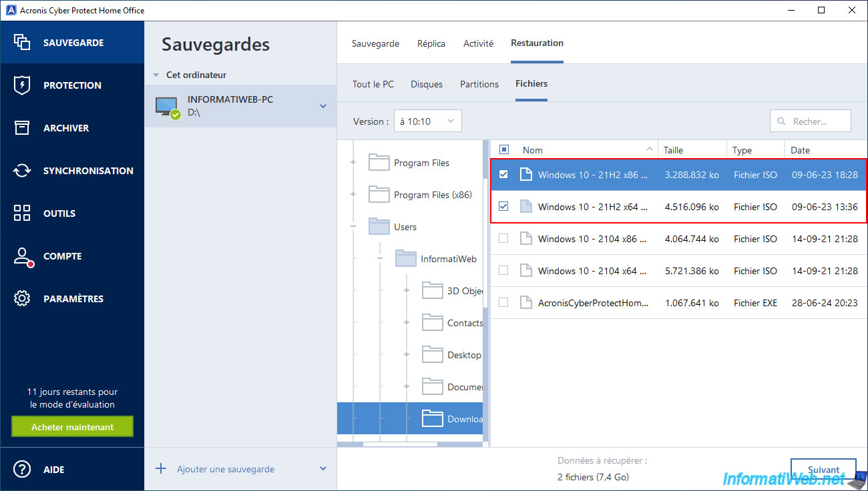Click the 3D Objects folder icon

[x=432, y=290]
